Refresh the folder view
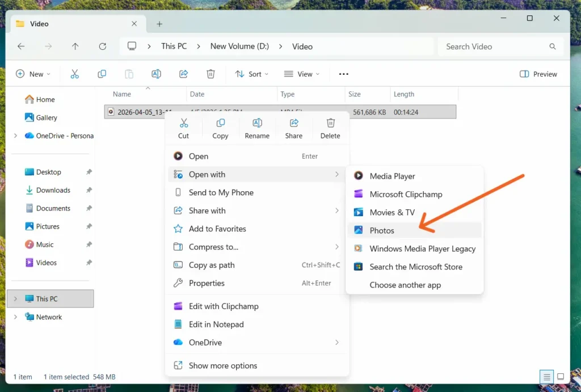 point(103,46)
